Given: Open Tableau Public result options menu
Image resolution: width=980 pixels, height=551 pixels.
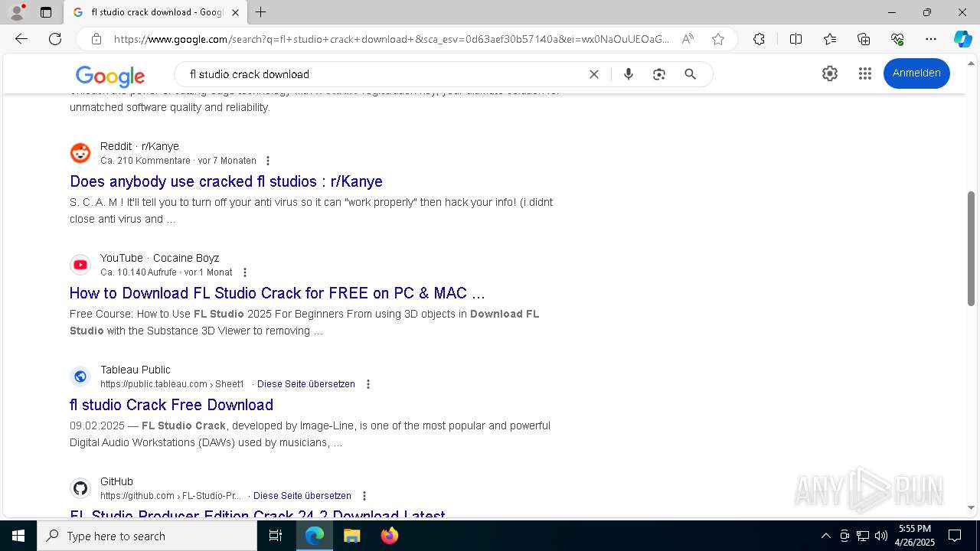Looking at the screenshot, I should pyautogui.click(x=367, y=384).
